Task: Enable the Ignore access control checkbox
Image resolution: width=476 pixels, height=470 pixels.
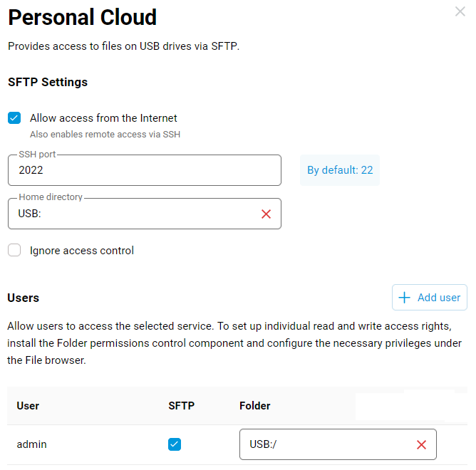Action: (14, 251)
